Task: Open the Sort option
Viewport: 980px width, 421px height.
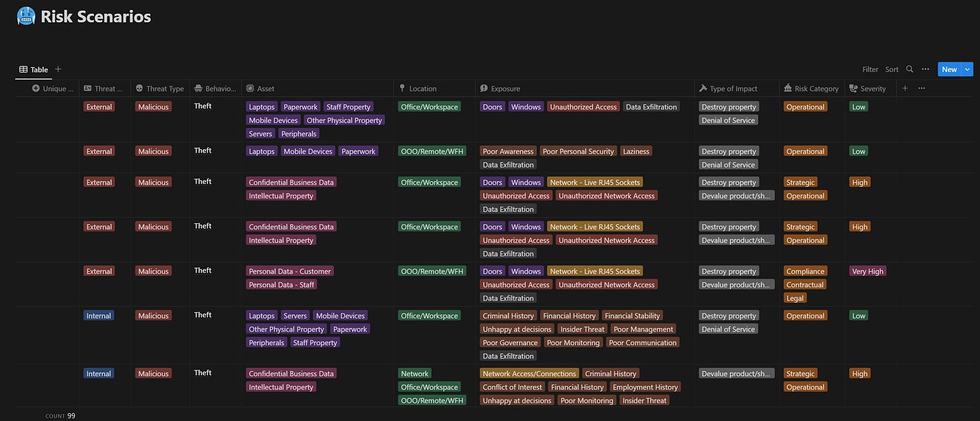Action: pos(892,69)
